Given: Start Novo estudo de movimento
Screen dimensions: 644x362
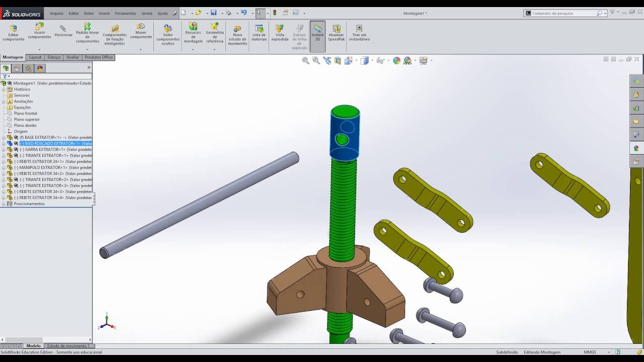Looking at the screenshot, I should tap(237, 35).
